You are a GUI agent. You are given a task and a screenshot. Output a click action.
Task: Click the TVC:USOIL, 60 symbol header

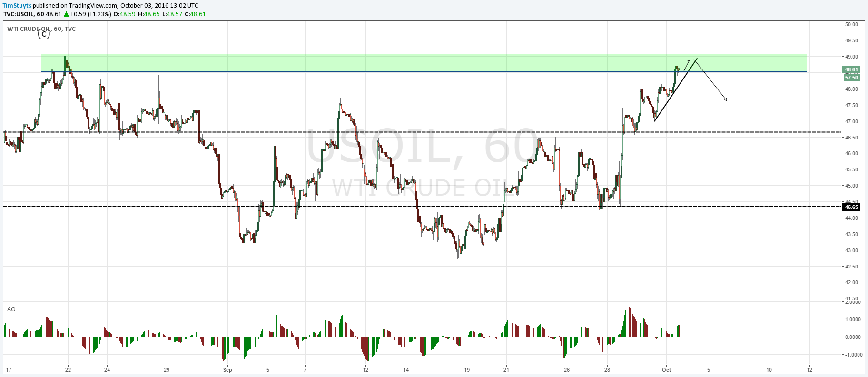(x=24, y=14)
